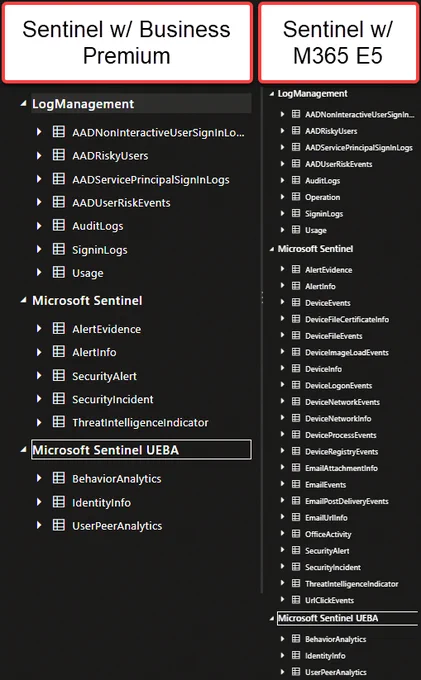Expand EmailEvents arrow in M365 E5 panel

[x=282, y=484]
